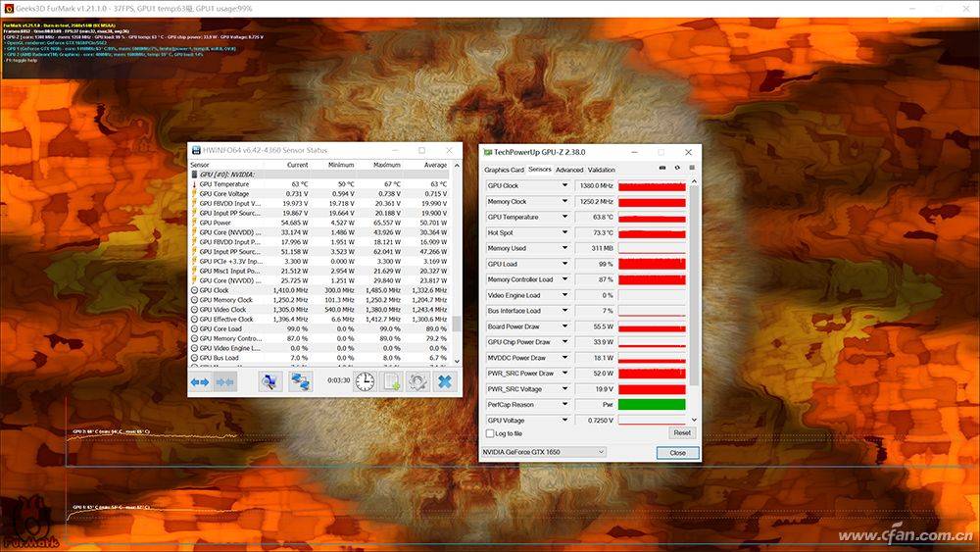
Task: Open the GPU Load sensor dropdown
Action: (564, 264)
